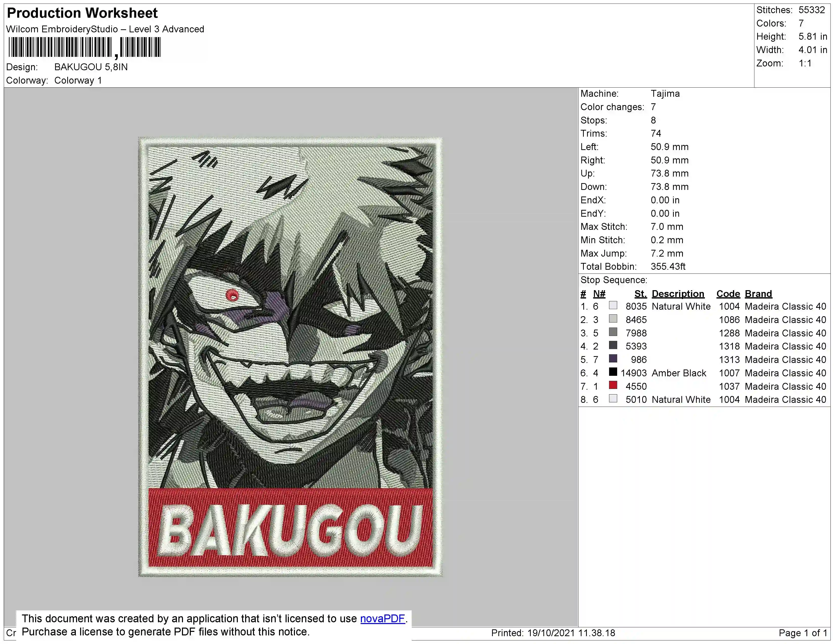The height and width of the screenshot is (644, 834).
Task: Click the Natural White swatch in stop 8
Action: click(613, 399)
